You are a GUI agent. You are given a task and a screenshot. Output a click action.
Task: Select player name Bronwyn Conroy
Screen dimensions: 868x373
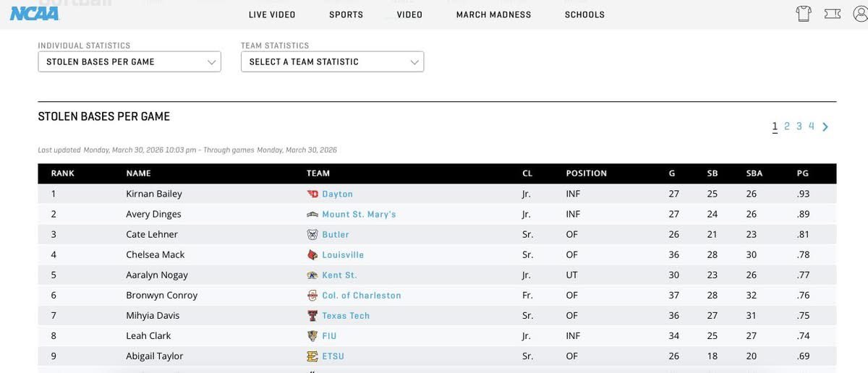162,295
